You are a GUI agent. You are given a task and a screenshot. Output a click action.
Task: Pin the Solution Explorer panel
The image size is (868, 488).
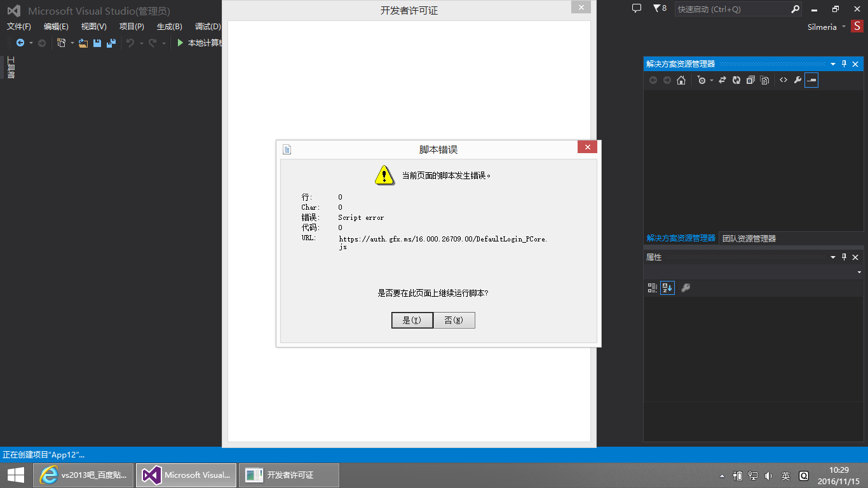point(844,64)
